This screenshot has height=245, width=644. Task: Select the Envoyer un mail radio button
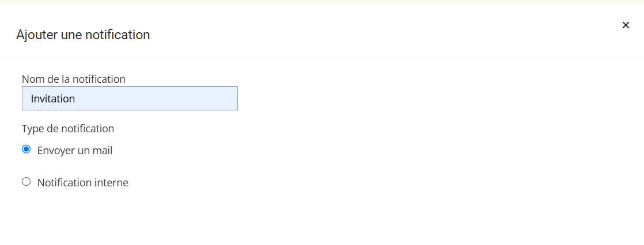26,150
